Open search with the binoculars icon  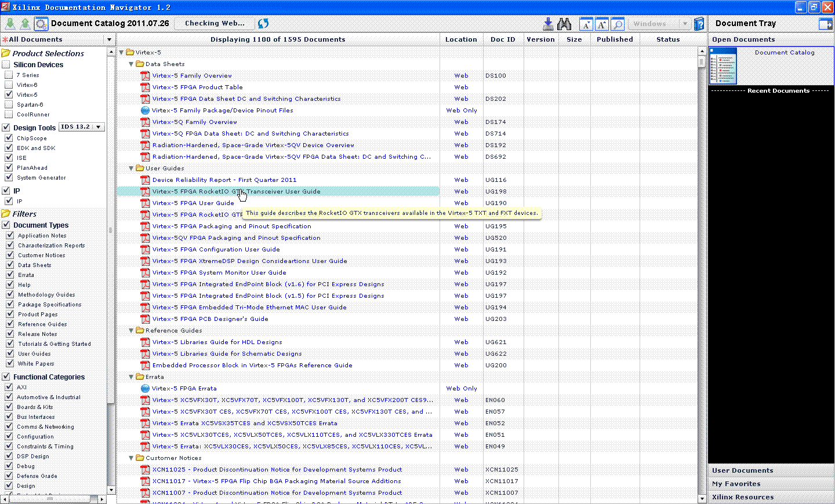tap(564, 24)
